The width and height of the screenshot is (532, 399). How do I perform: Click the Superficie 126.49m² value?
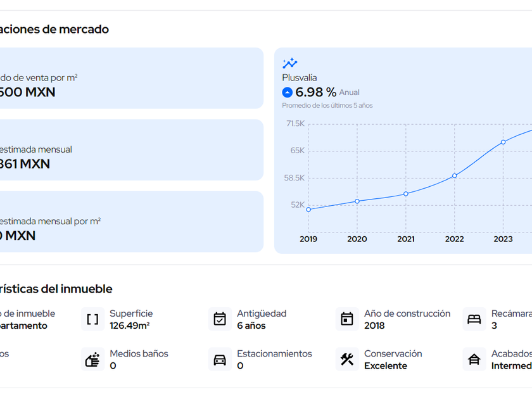coord(129,326)
